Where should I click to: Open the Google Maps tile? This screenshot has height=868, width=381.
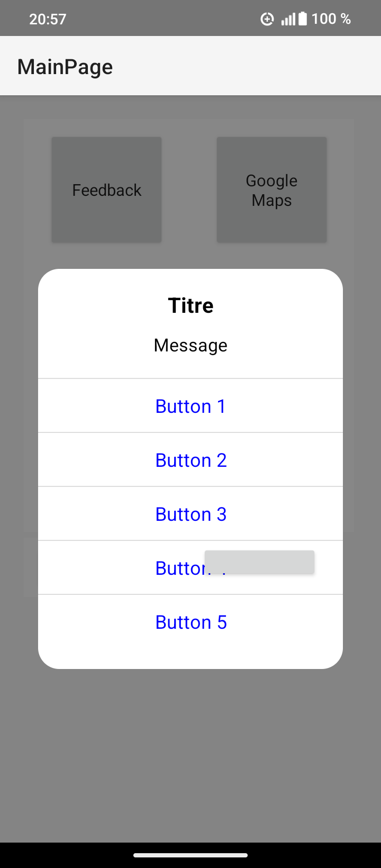point(271,190)
